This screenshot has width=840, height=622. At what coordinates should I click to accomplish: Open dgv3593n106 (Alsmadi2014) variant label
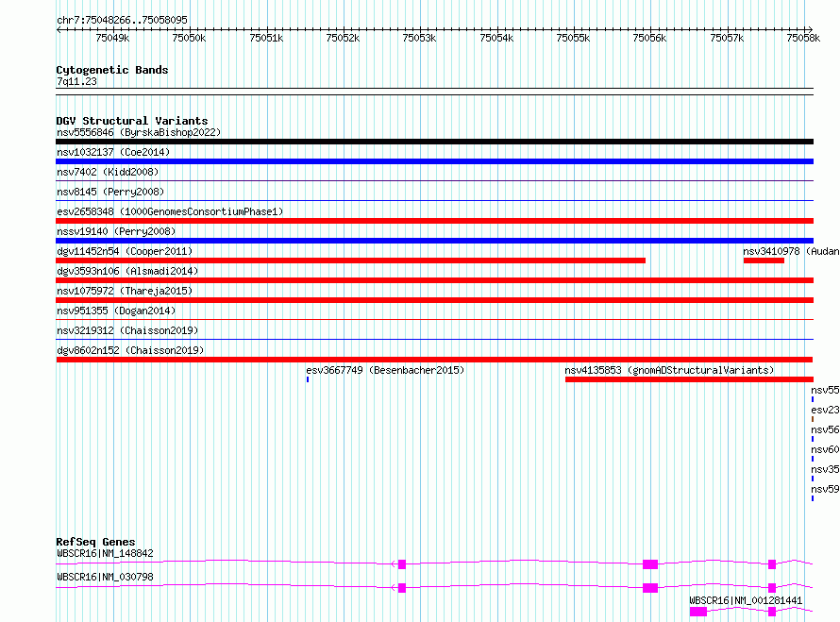pos(127,271)
